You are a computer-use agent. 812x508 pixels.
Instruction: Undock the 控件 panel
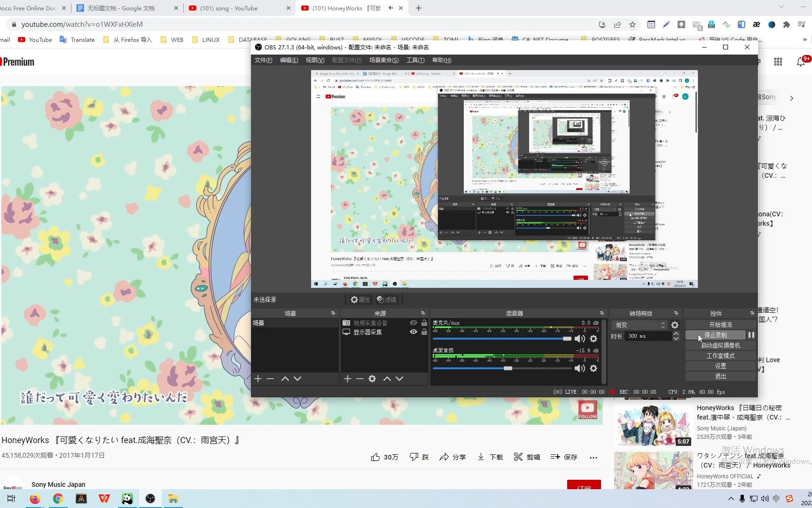(x=752, y=313)
